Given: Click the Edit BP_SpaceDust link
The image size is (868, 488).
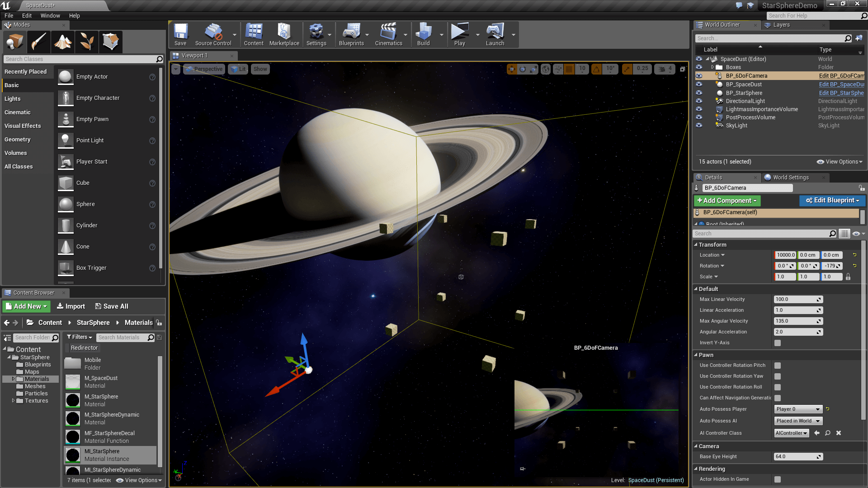Looking at the screenshot, I should click(x=841, y=84).
